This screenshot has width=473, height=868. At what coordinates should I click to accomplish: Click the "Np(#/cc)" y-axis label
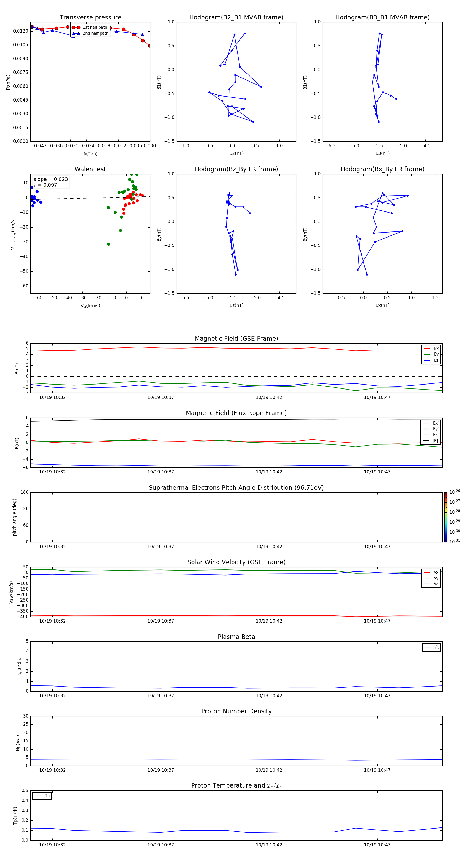pyautogui.click(x=18, y=741)
